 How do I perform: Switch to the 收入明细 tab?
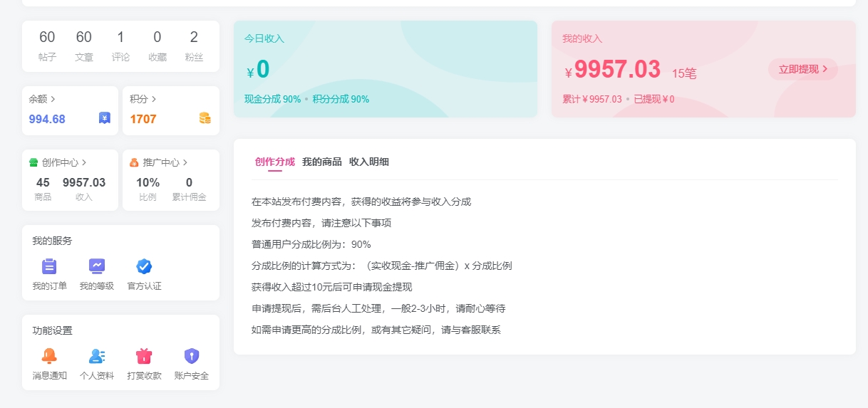(369, 162)
